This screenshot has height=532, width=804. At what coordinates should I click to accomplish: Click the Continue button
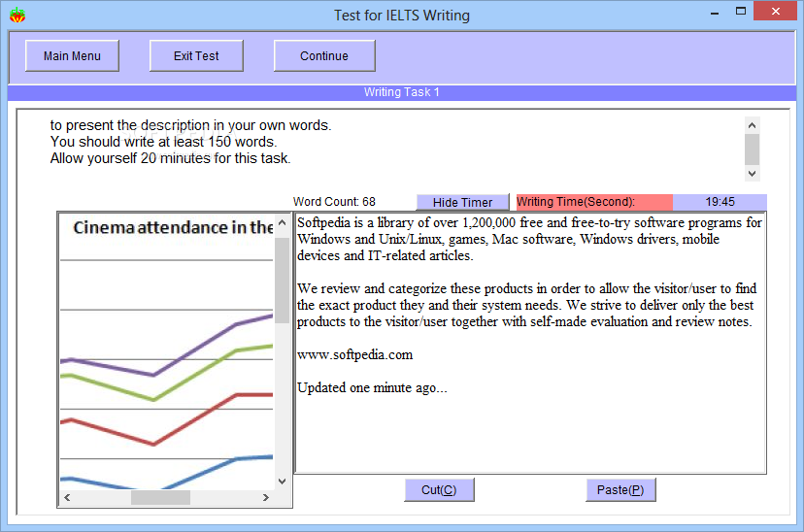pos(324,56)
